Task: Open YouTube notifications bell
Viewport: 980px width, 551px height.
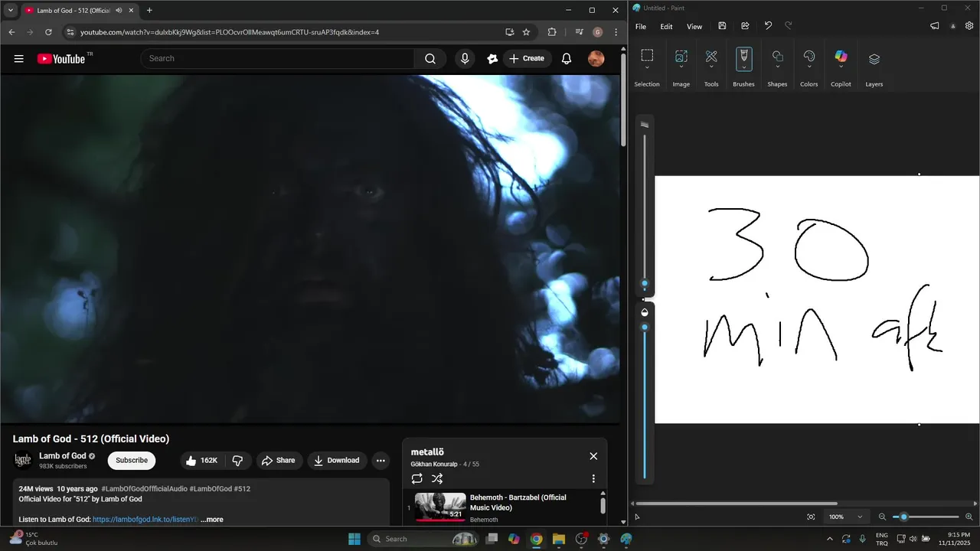Action: click(567, 58)
